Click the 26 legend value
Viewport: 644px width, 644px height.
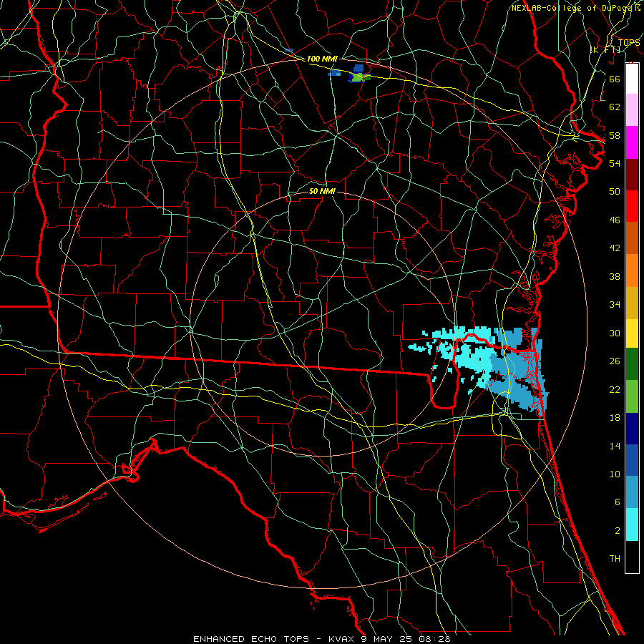click(615, 361)
